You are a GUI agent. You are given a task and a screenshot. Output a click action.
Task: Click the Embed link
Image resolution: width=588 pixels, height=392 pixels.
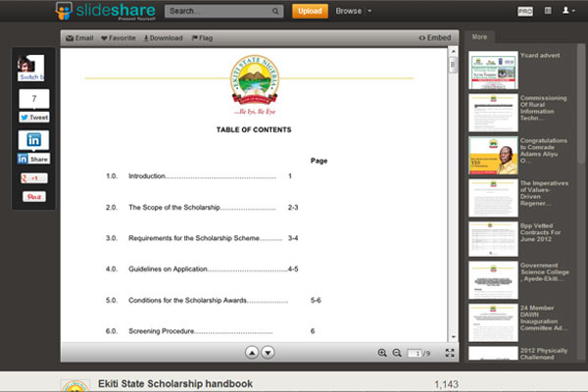point(434,38)
